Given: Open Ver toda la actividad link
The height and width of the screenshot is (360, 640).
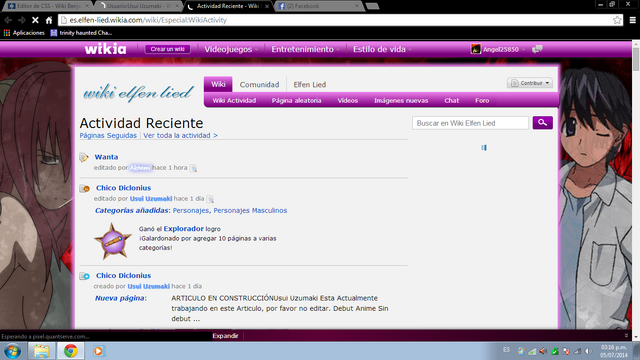Looking at the screenshot, I should coord(180,136).
